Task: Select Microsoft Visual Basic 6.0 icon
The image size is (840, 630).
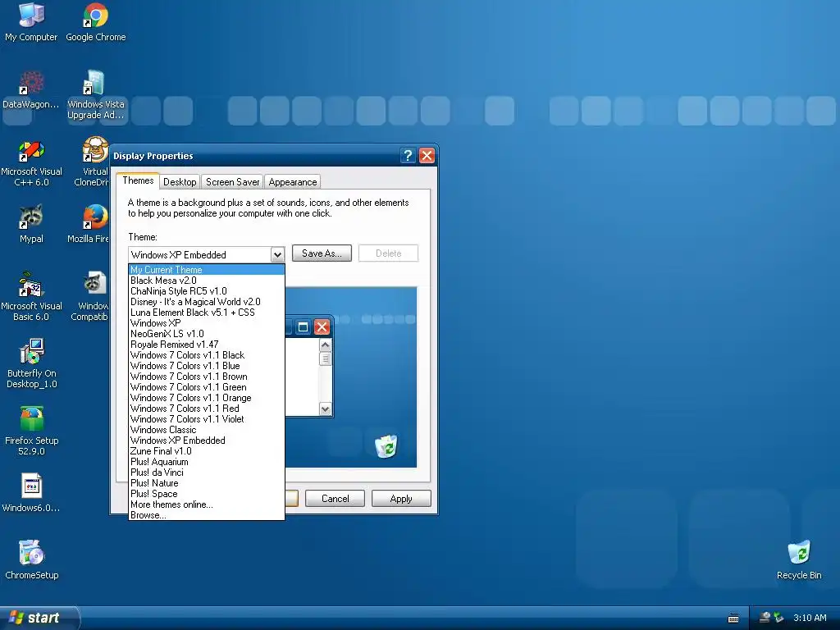Action: [31, 297]
